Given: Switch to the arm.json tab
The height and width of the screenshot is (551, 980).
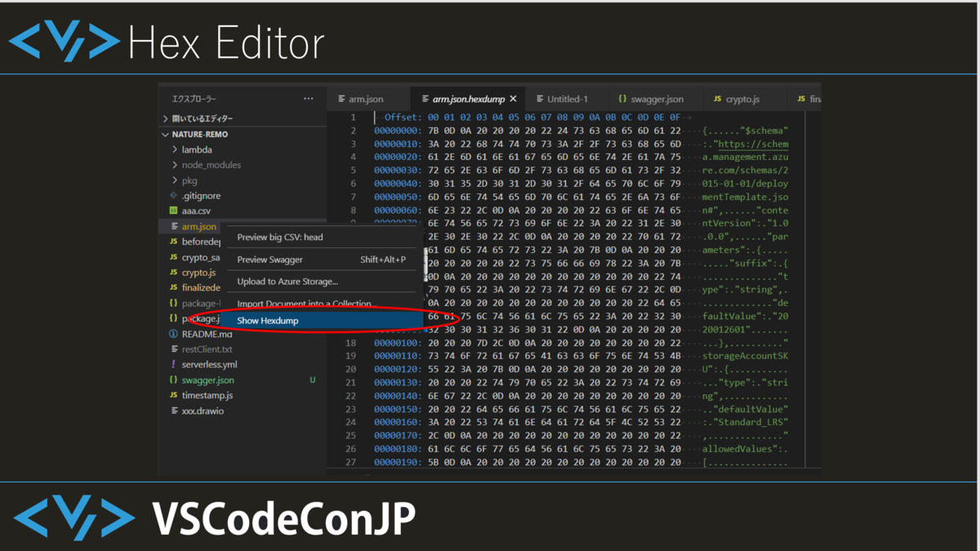Looking at the screenshot, I should coord(368,99).
